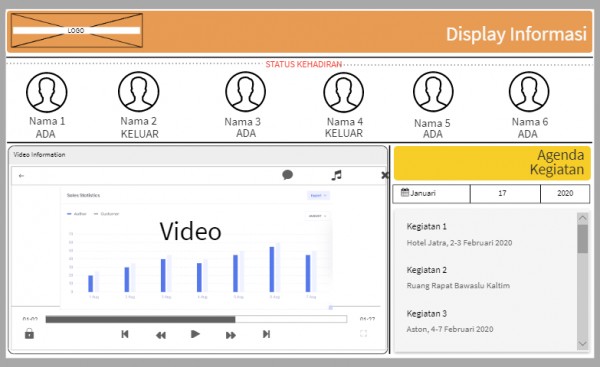This screenshot has width=600, height=367.
Task: Skip to next track in player
Action: point(266,334)
